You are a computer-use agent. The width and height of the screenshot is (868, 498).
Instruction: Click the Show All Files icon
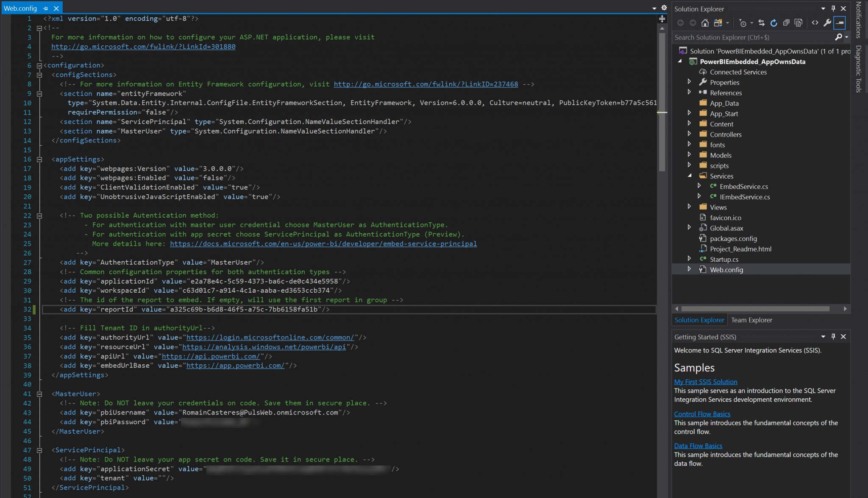[x=798, y=23]
